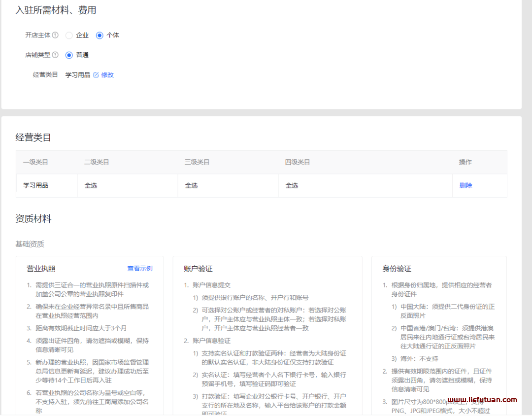
Task: Click 全选 under the 三级类目 column
Action: click(192, 185)
